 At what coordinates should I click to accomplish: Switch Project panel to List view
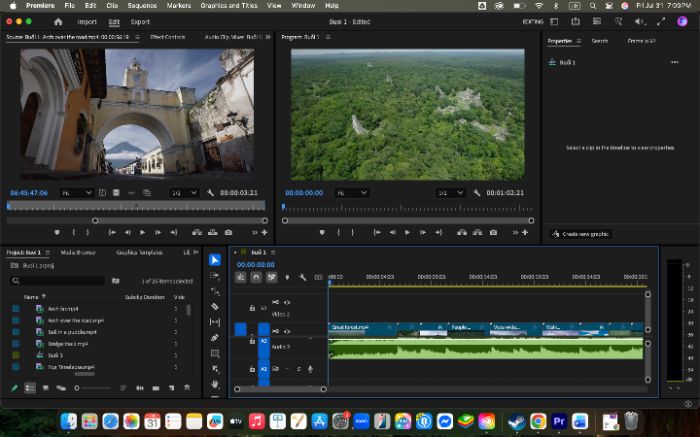pyautogui.click(x=30, y=388)
